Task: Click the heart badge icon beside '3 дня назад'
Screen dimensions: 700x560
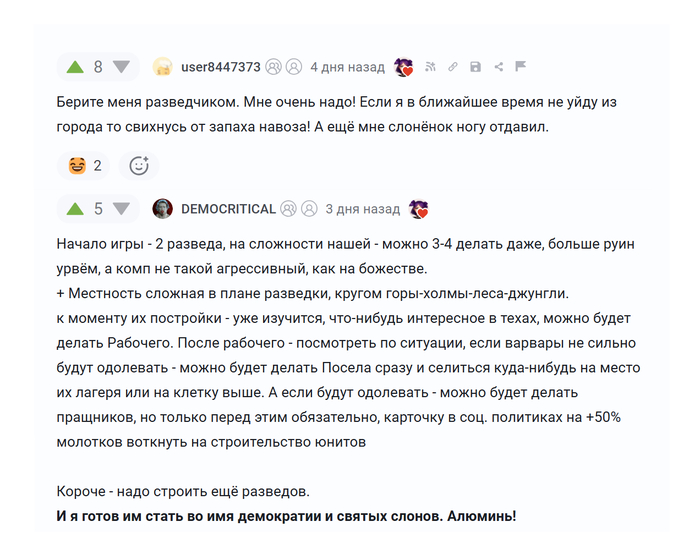Action: tap(419, 209)
